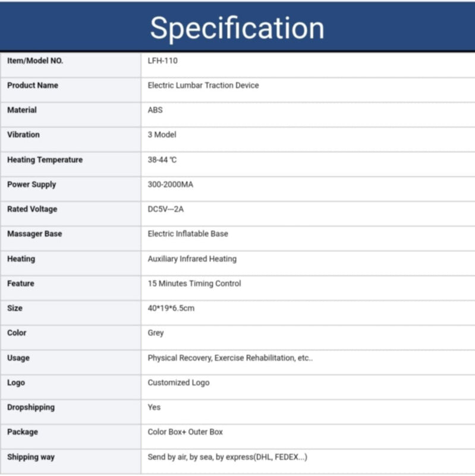
Task: Select the Heating Temperature label
Action: [45, 160]
